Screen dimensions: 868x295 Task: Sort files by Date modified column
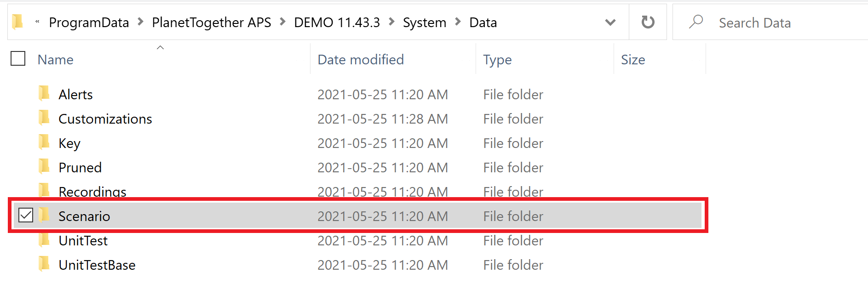tap(360, 59)
